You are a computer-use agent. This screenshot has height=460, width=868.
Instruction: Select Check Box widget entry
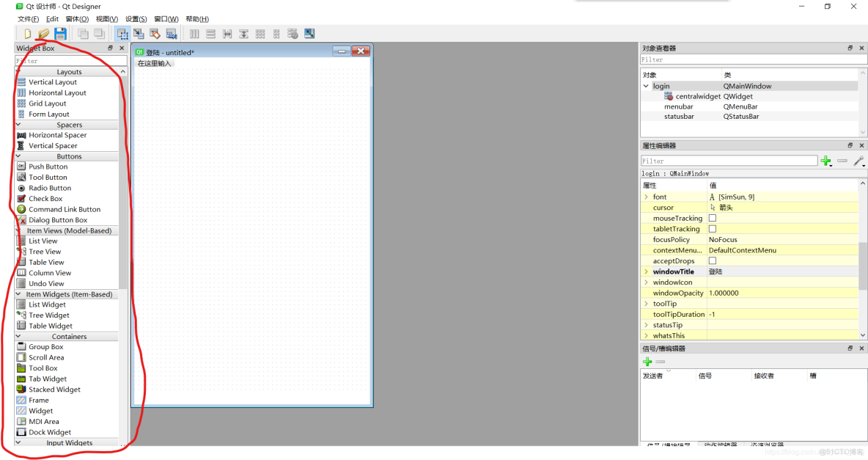pos(45,198)
